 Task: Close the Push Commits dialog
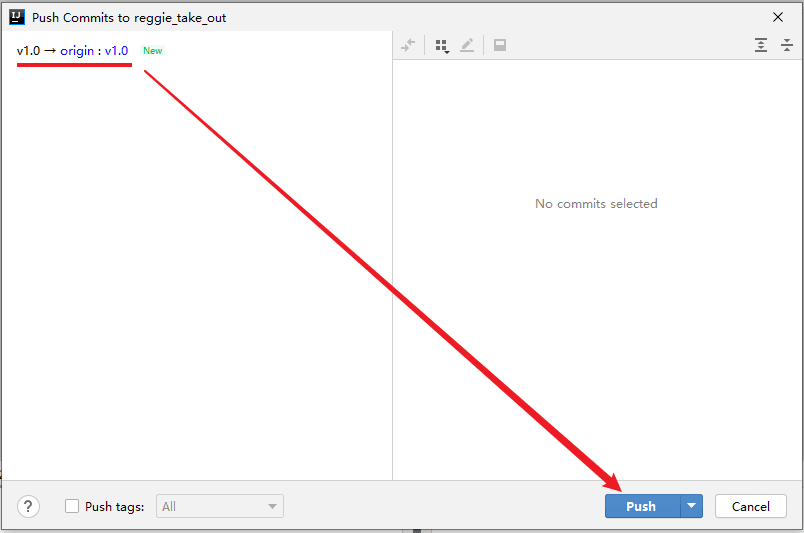pyautogui.click(x=778, y=17)
